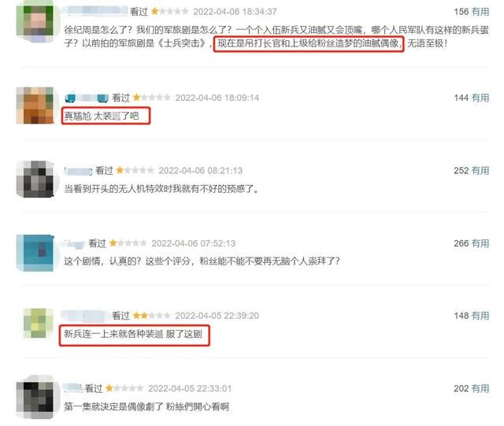This screenshot has width=504, height=426.
Task: Mark the 144-vote review as 有用
Action: 480,98
